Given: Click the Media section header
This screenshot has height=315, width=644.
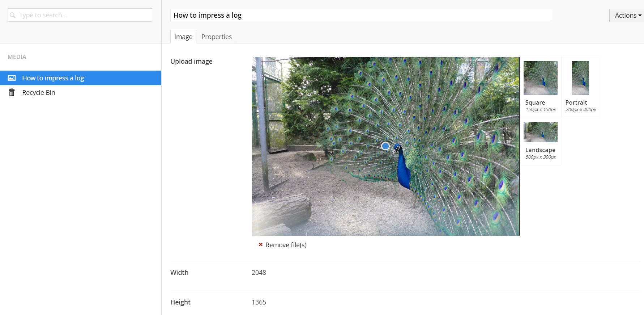Looking at the screenshot, I should (17, 57).
